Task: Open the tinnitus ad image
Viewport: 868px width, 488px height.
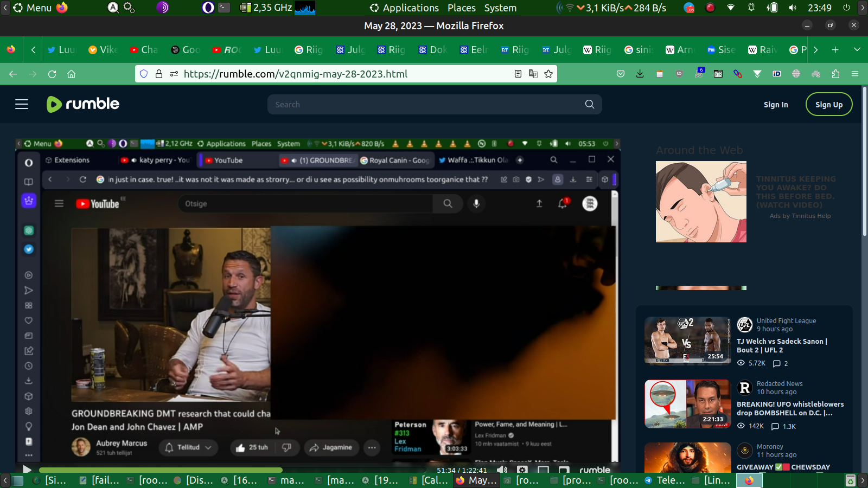Action: 701,202
